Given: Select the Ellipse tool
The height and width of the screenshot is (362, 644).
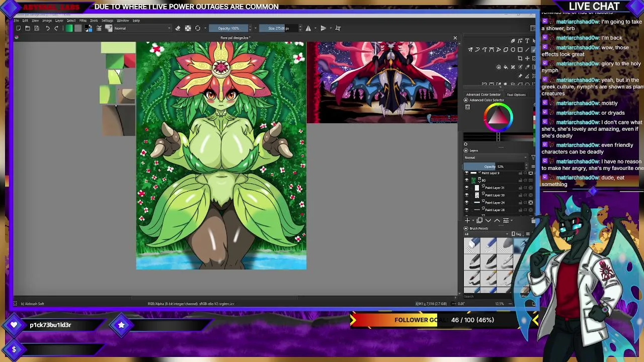Looking at the screenshot, I should point(513,50).
